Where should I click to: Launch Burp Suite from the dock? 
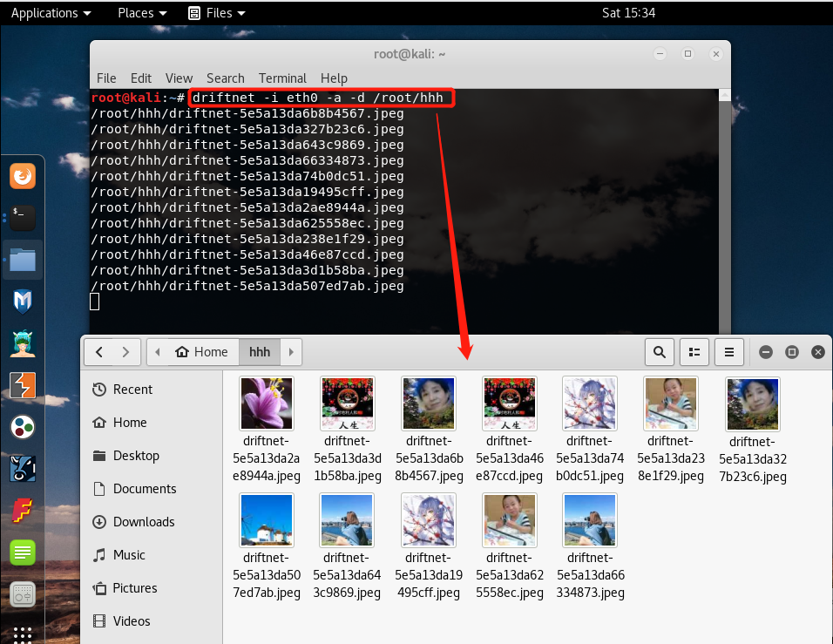(x=23, y=385)
